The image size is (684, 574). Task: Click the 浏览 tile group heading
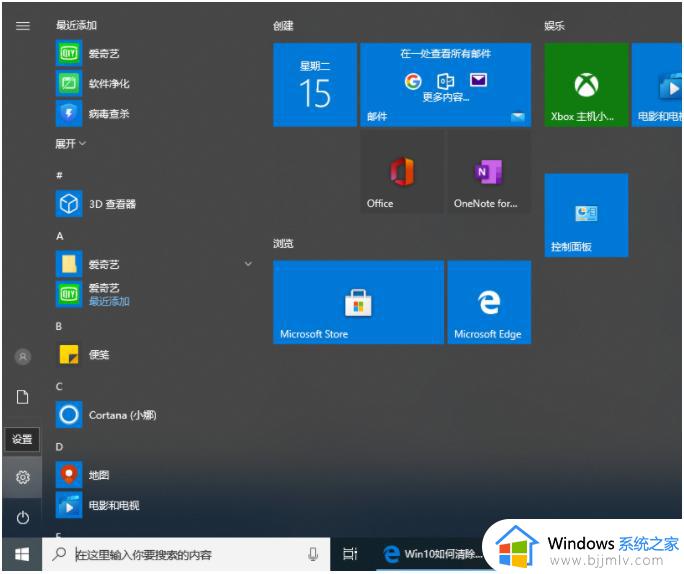[x=284, y=243]
